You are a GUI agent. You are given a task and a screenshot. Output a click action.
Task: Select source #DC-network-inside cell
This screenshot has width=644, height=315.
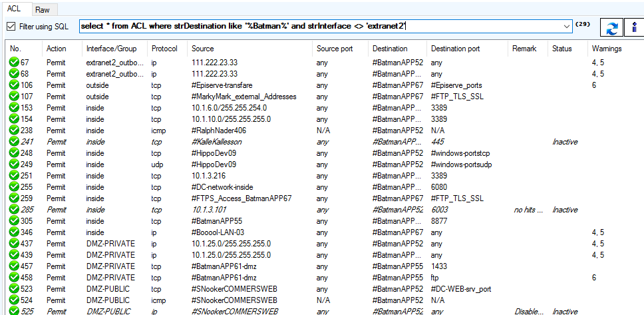[222, 187]
